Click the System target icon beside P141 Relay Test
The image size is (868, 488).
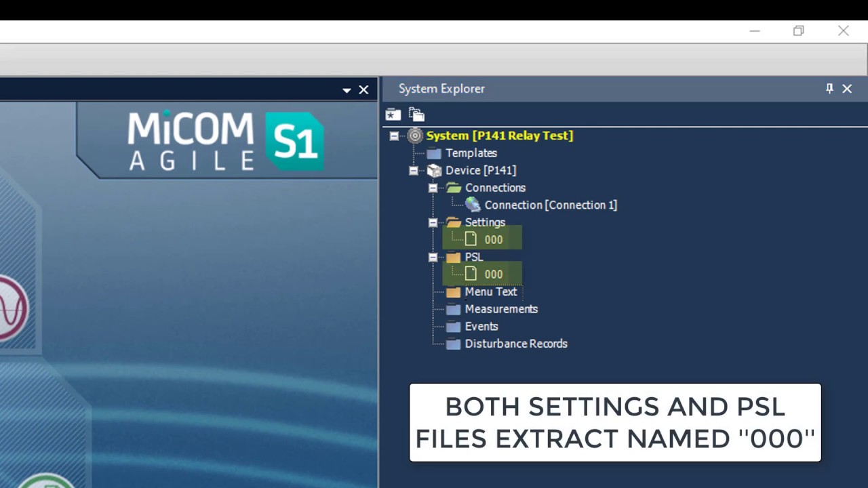point(415,136)
